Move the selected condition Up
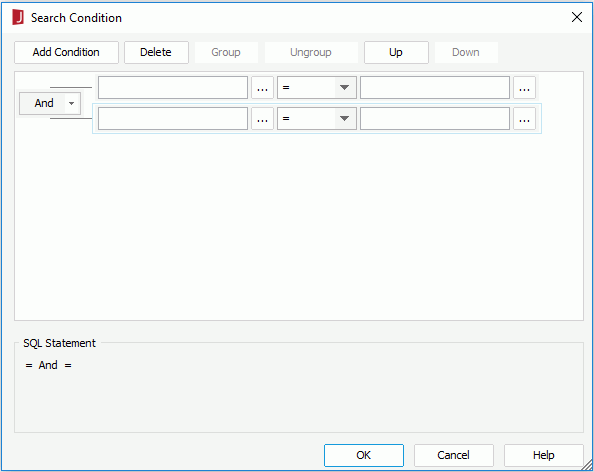594x472 pixels. click(x=396, y=52)
